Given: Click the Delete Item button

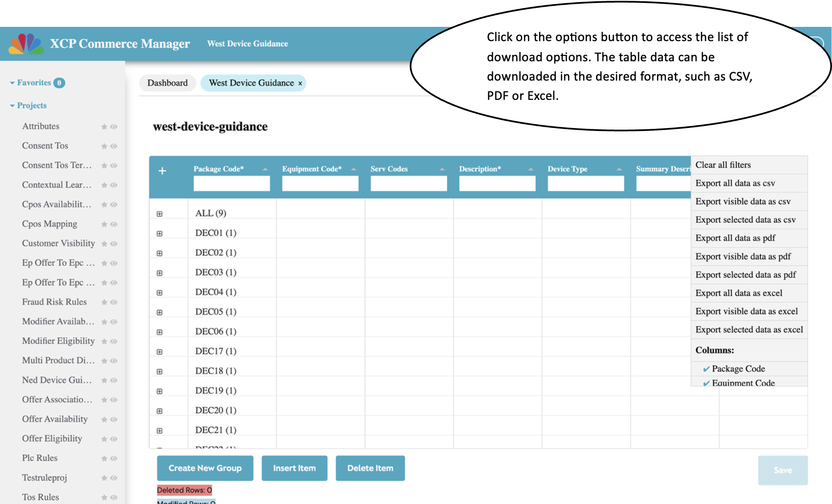Looking at the screenshot, I should [x=370, y=468].
